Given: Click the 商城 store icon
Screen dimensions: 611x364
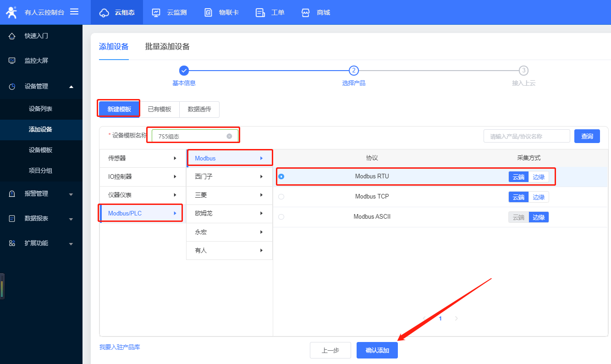Looking at the screenshot, I should (306, 12).
